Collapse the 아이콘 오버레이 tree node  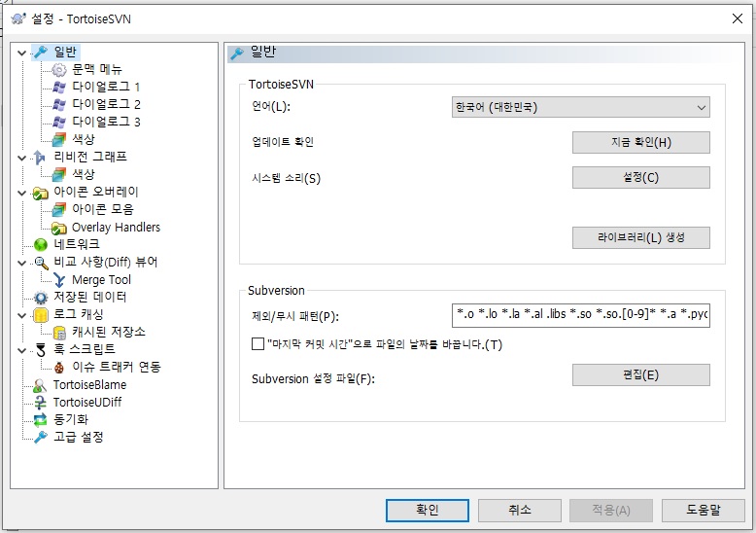(x=21, y=193)
